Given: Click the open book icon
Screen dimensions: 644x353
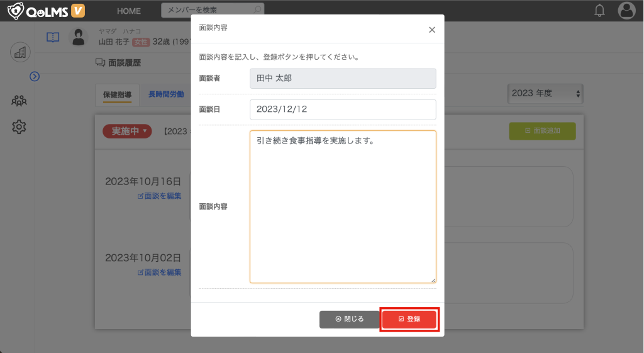Looking at the screenshot, I should 53,37.
